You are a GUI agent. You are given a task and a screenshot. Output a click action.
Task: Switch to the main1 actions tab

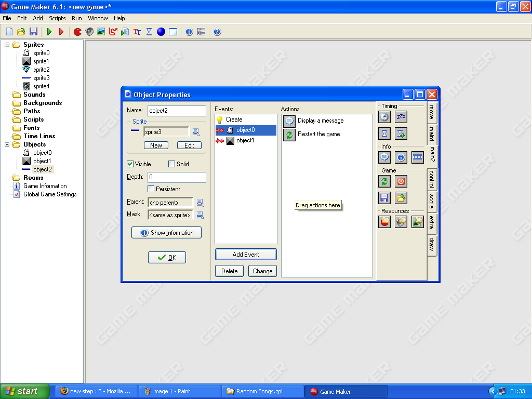(x=432, y=134)
